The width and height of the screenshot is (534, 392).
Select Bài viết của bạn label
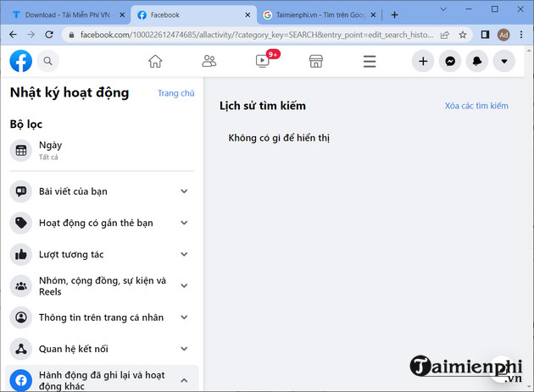click(x=73, y=191)
